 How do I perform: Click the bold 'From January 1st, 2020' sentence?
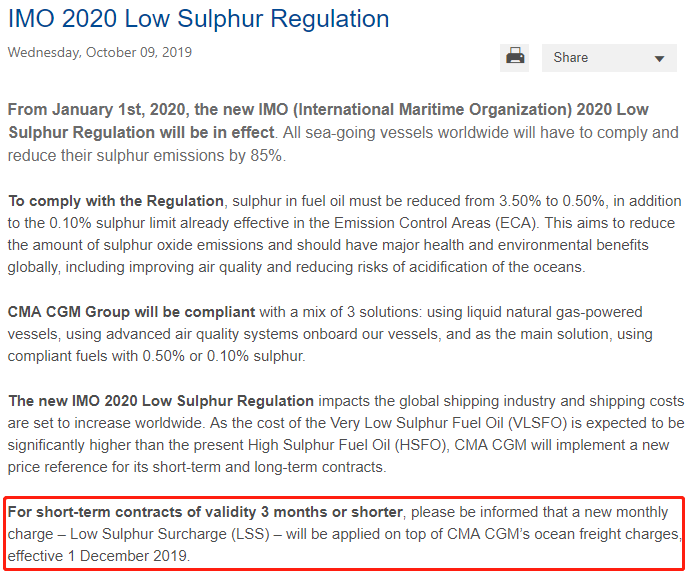click(x=328, y=120)
